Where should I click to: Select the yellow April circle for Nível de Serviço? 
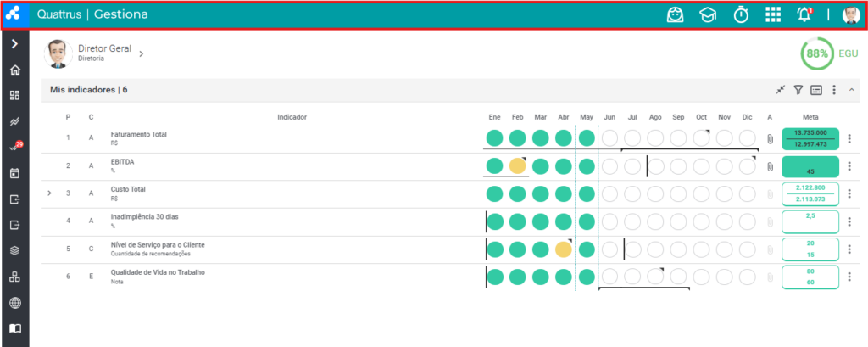[x=564, y=249]
